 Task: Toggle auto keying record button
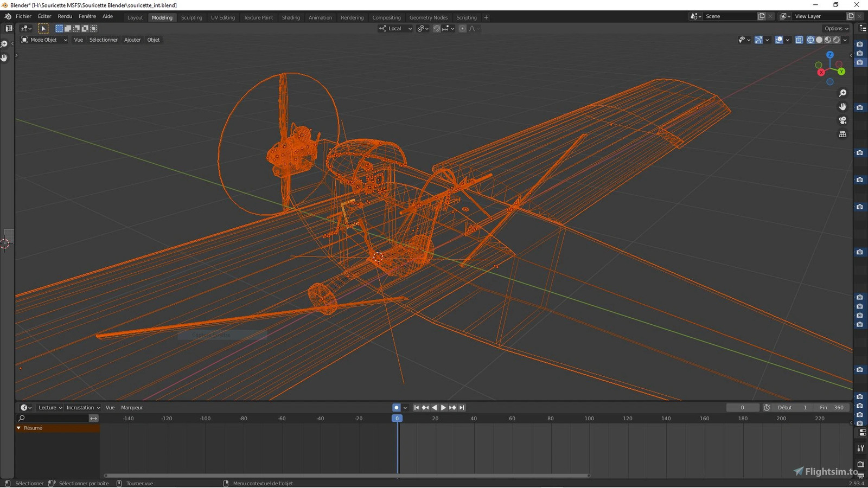[x=396, y=408]
